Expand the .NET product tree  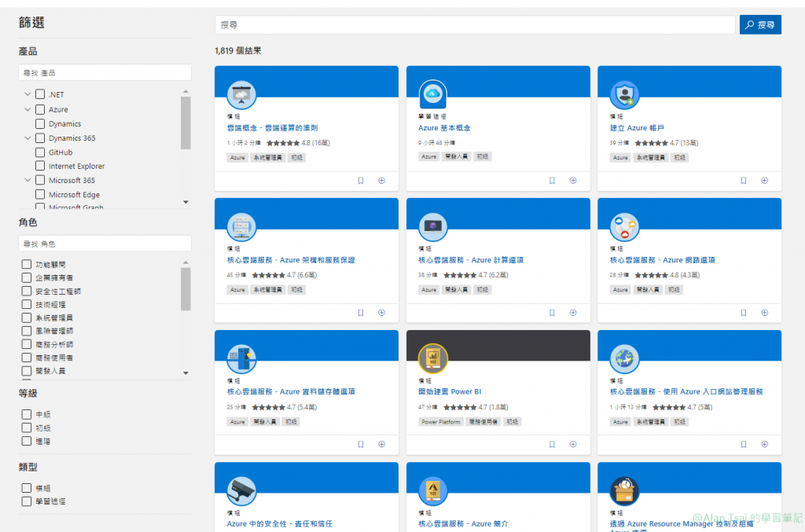28,94
